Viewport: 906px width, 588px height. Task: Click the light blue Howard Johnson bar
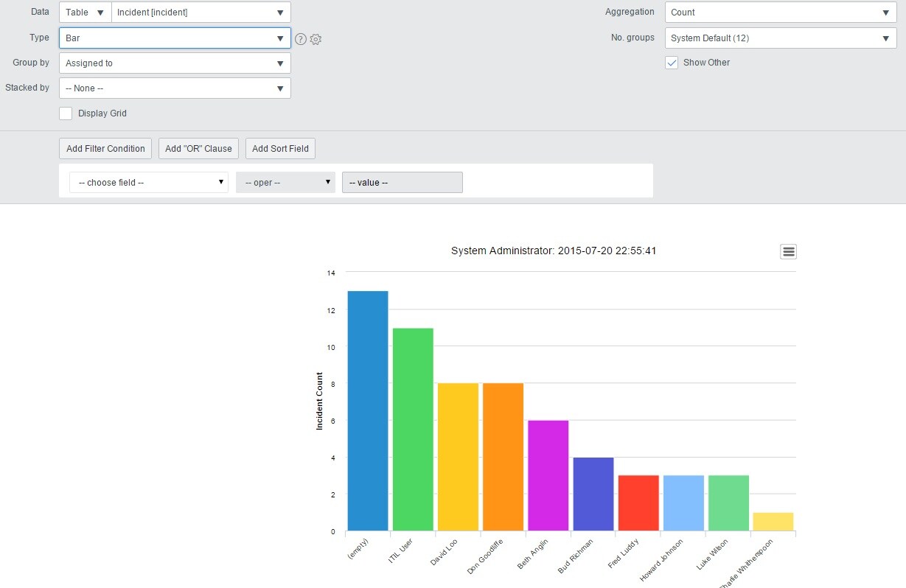click(x=683, y=503)
